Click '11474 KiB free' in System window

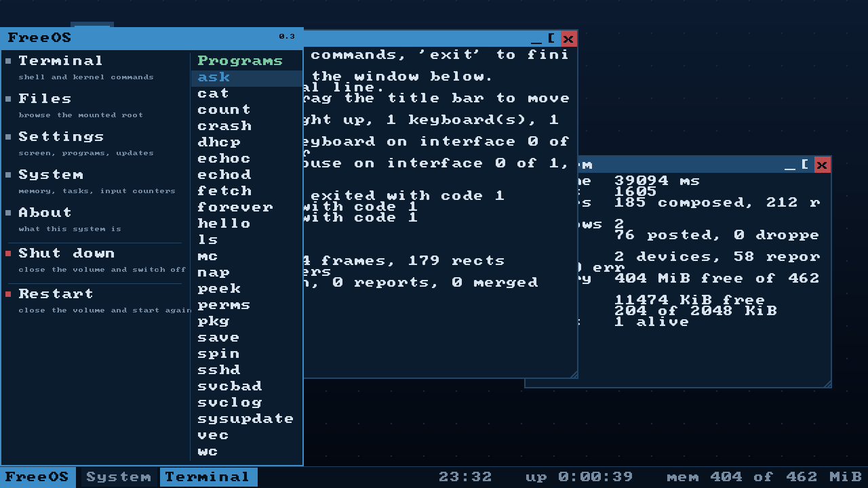pyautogui.click(x=690, y=300)
